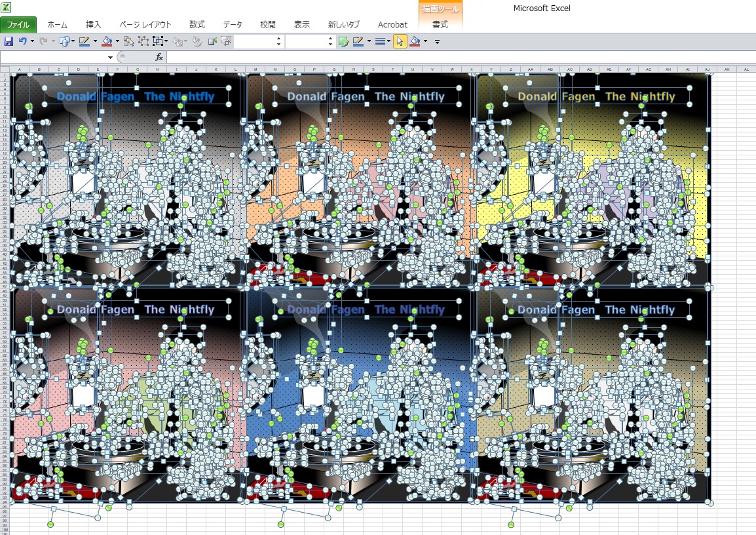Click second outline pen next to edit shape

click(x=358, y=41)
